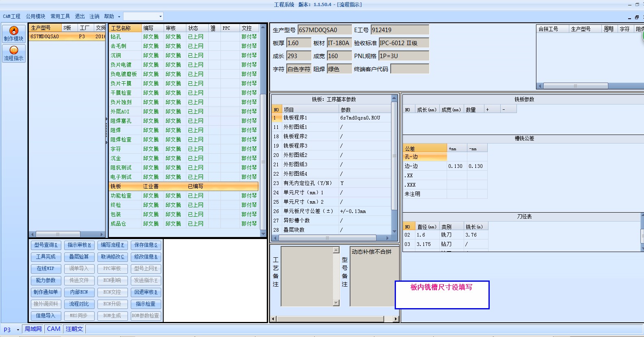Click the 在线WIP button

pos(46,269)
